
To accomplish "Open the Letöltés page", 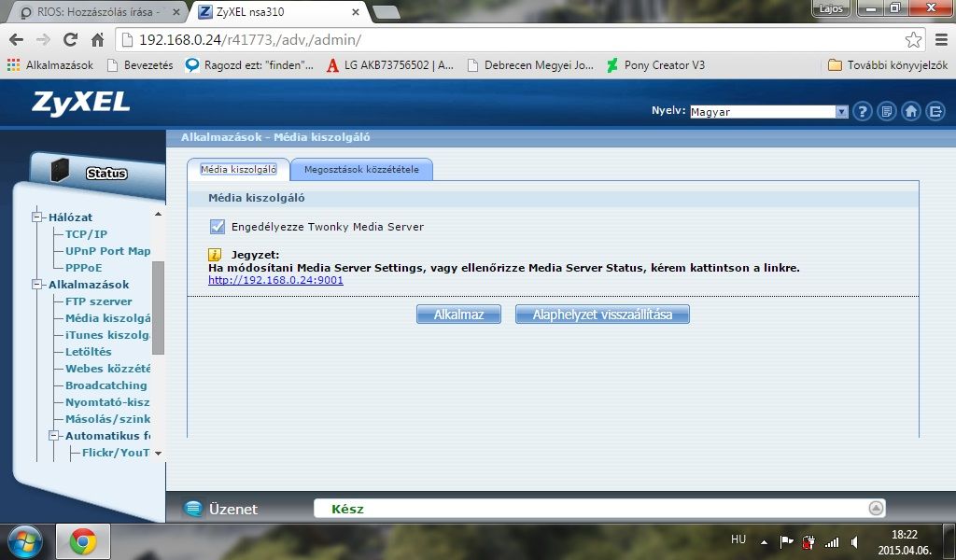I will [89, 352].
